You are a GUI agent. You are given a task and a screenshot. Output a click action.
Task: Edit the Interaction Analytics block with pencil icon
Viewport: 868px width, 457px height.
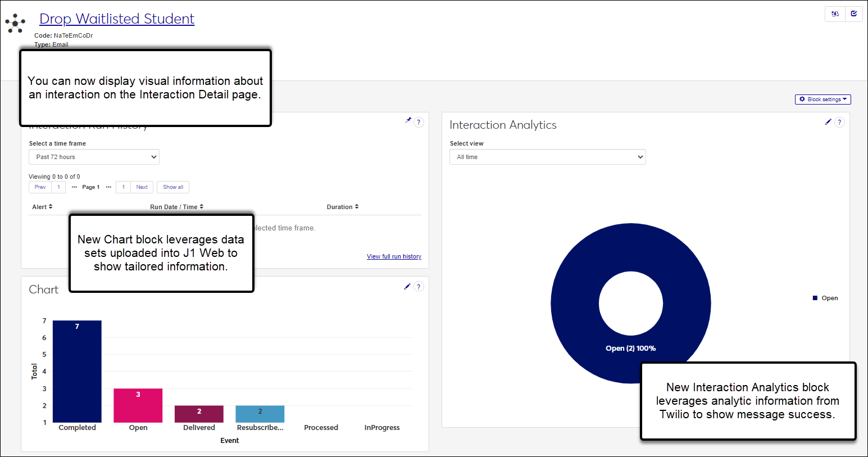(828, 122)
